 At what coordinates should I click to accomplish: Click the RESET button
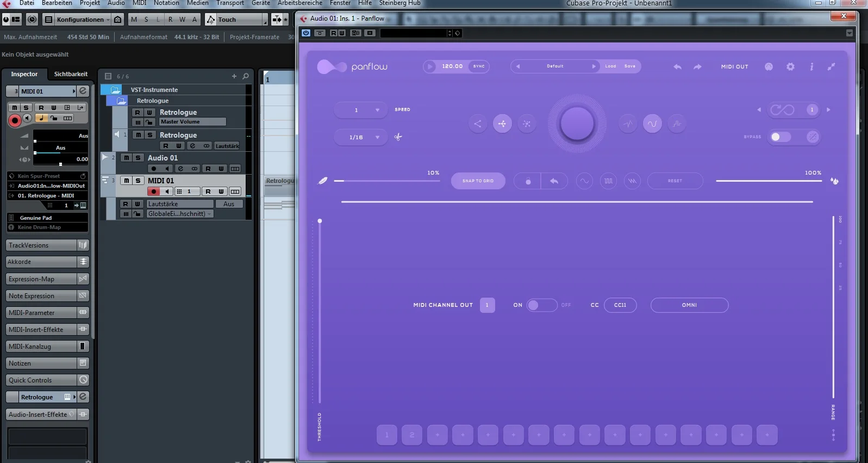(x=675, y=181)
